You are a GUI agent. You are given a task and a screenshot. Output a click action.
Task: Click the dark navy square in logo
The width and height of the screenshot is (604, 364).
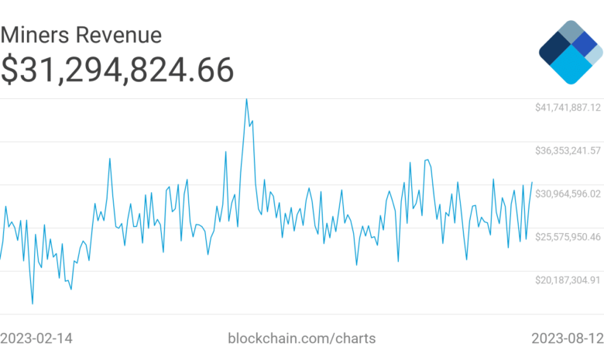[x=555, y=48]
